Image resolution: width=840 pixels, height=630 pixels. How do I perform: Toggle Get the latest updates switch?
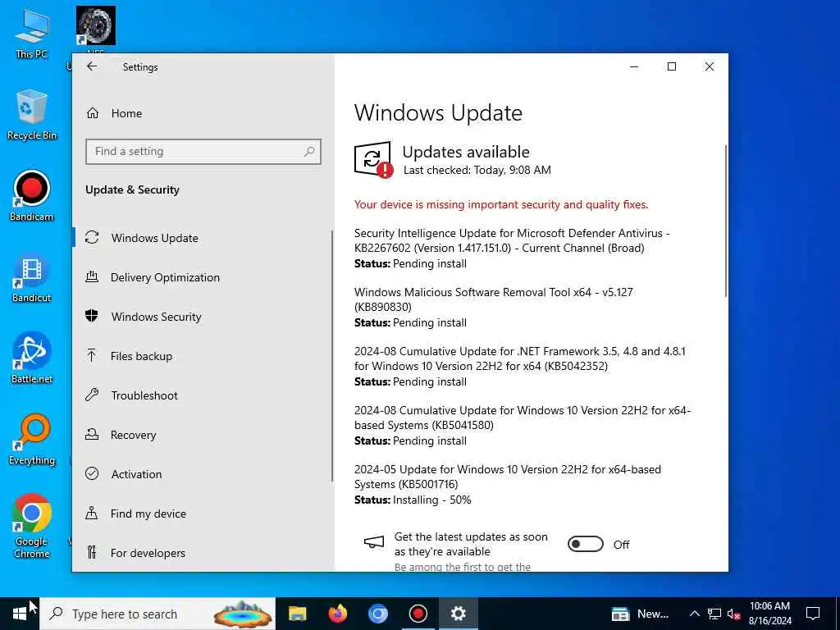pos(585,545)
